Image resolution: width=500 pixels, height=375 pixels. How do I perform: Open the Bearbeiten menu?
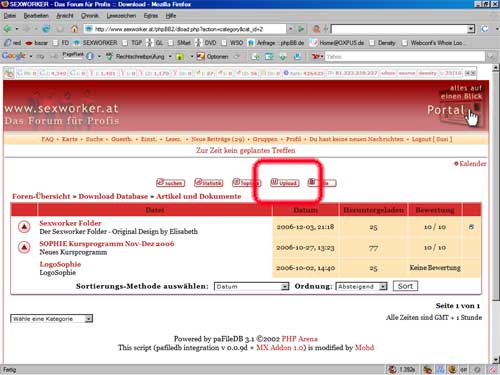(x=36, y=15)
